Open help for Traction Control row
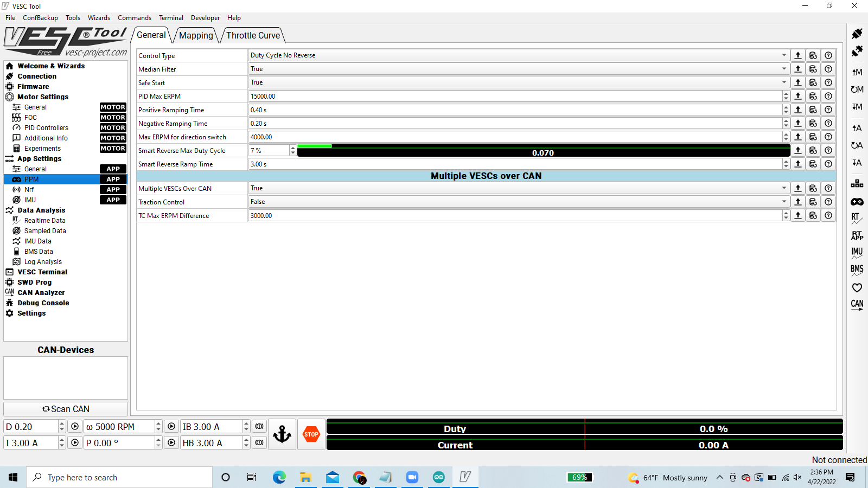The height and width of the screenshot is (488, 868). click(x=828, y=202)
